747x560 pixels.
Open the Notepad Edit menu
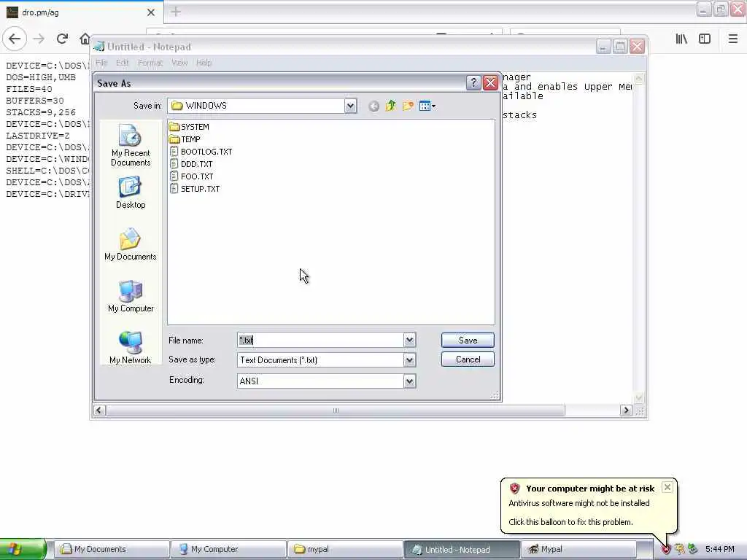tap(122, 63)
